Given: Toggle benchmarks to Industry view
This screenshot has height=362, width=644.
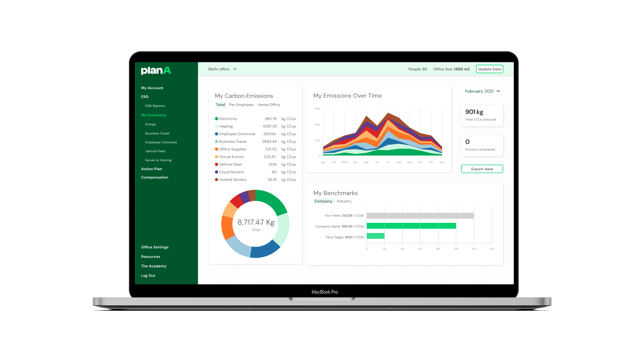Looking at the screenshot, I should [x=344, y=201].
